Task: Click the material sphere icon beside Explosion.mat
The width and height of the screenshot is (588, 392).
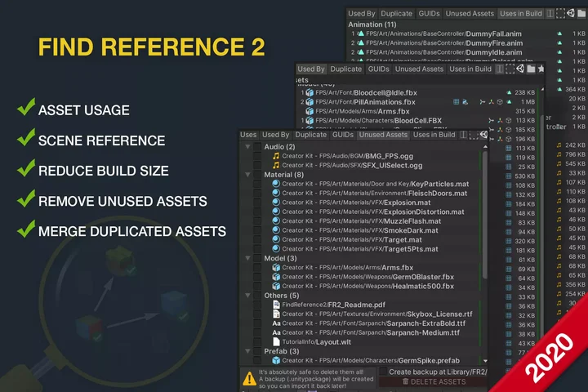Action: click(276, 203)
